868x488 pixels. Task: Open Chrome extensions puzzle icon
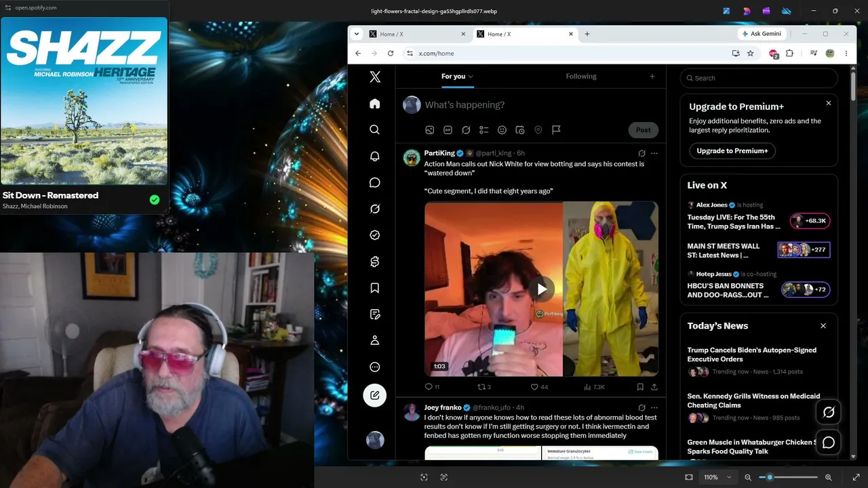[x=789, y=54]
